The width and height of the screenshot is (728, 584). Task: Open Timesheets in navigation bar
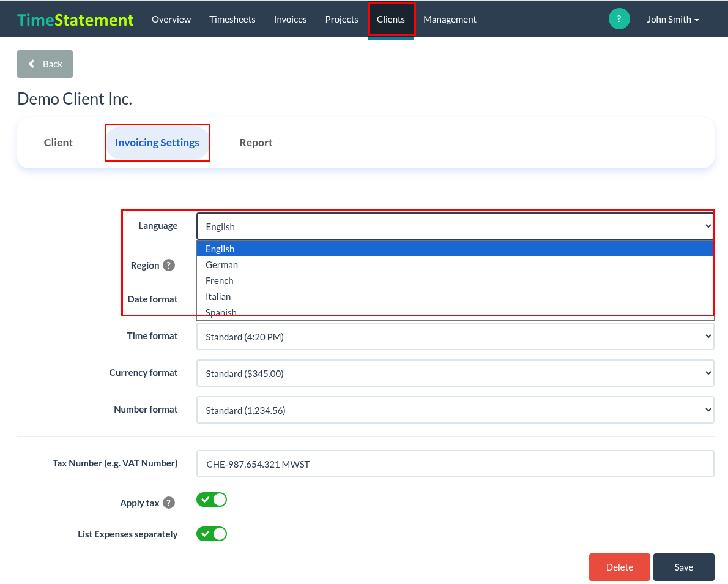tap(232, 20)
